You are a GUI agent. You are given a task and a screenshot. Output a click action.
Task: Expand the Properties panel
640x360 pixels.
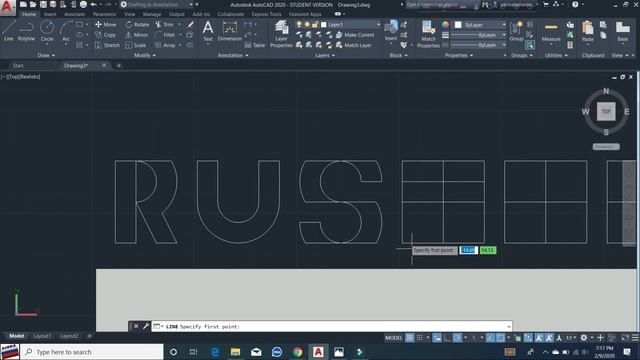tap(459, 55)
